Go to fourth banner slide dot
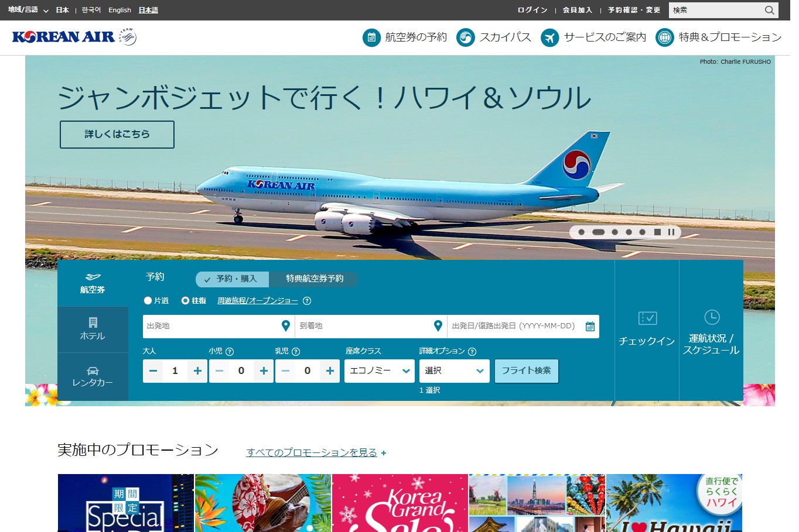Viewport: 799px width, 532px height. click(x=629, y=232)
